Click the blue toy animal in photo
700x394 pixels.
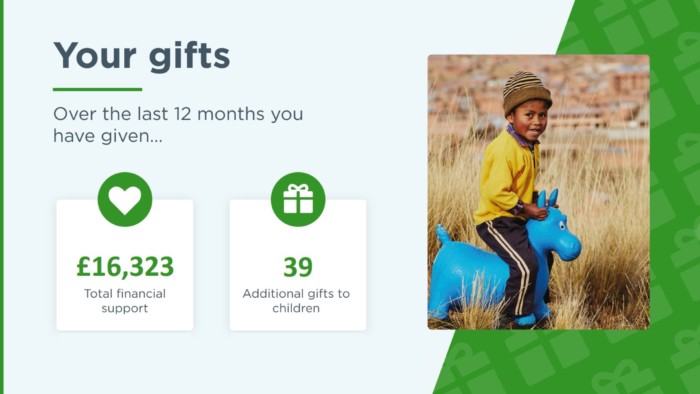tap(503, 259)
